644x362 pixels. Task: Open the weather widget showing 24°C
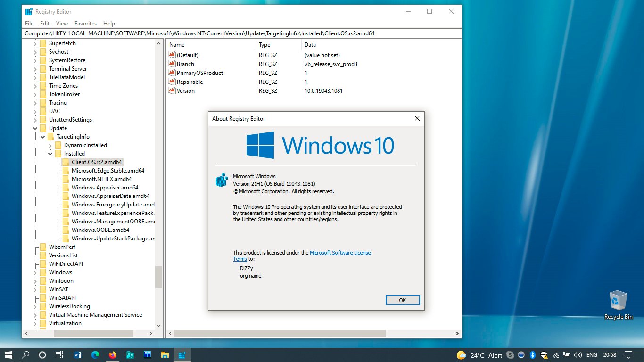pyautogui.click(x=479, y=355)
